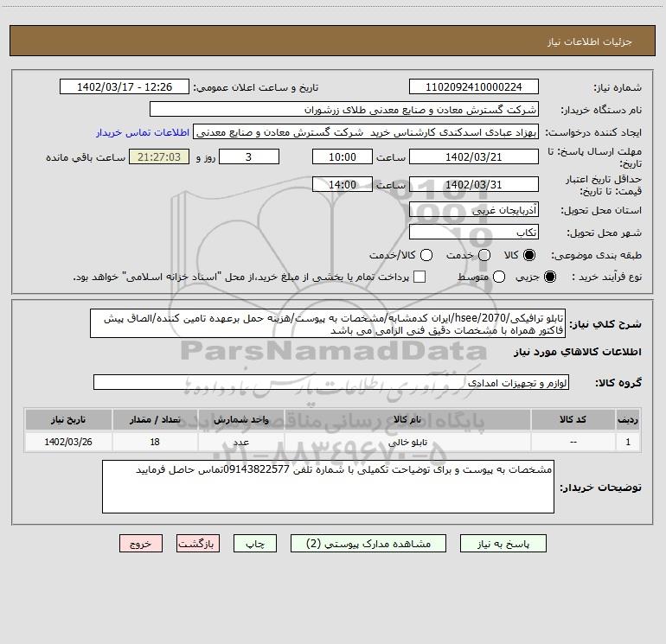Click the چاپ print button
The height and width of the screenshot is (644, 666).
pyautogui.click(x=255, y=544)
